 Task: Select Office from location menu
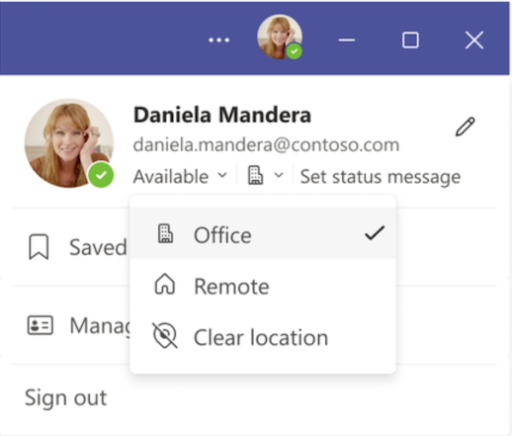pyautogui.click(x=263, y=234)
